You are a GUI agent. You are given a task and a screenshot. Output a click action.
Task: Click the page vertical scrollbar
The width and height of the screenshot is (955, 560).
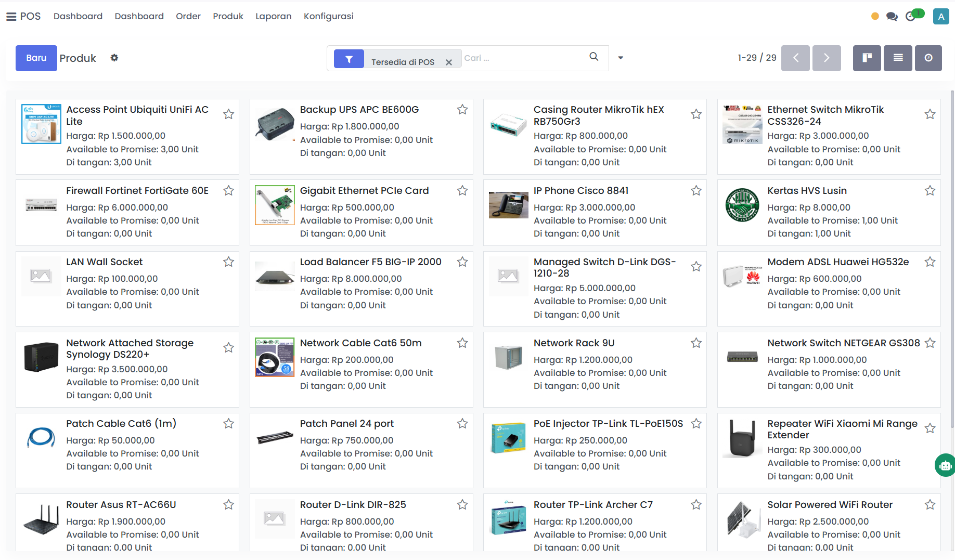click(x=952, y=260)
